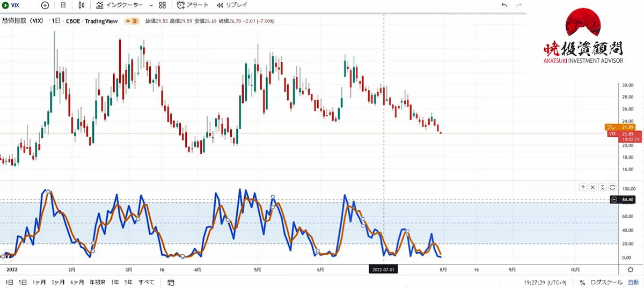This screenshot has height=288, width=644.
Task: Move the indicator pane up
Action: (x=582, y=187)
